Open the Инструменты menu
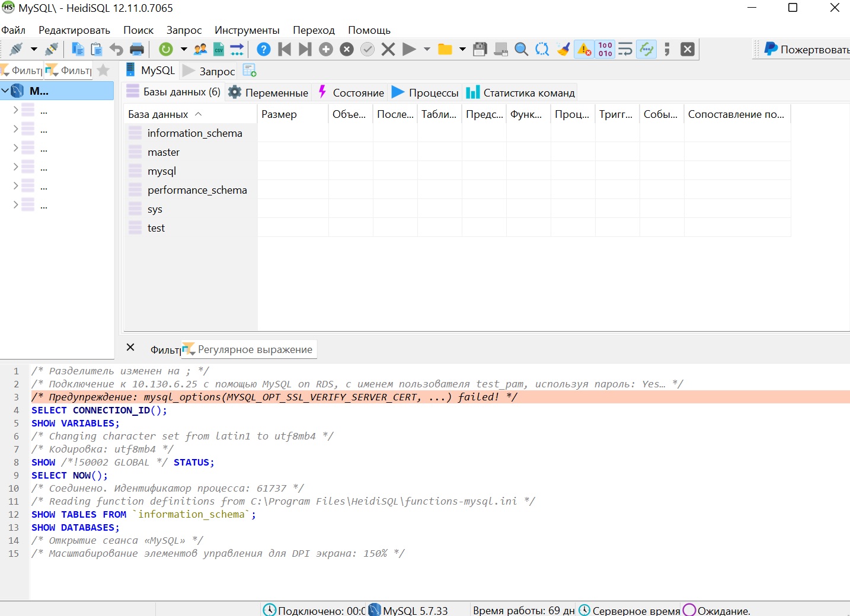 [x=247, y=30]
